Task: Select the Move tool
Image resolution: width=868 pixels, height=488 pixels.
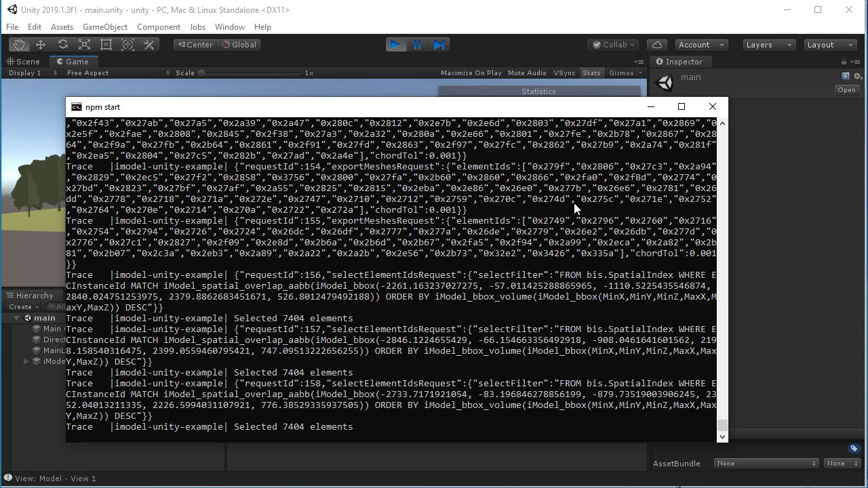Action: pos(41,45)
